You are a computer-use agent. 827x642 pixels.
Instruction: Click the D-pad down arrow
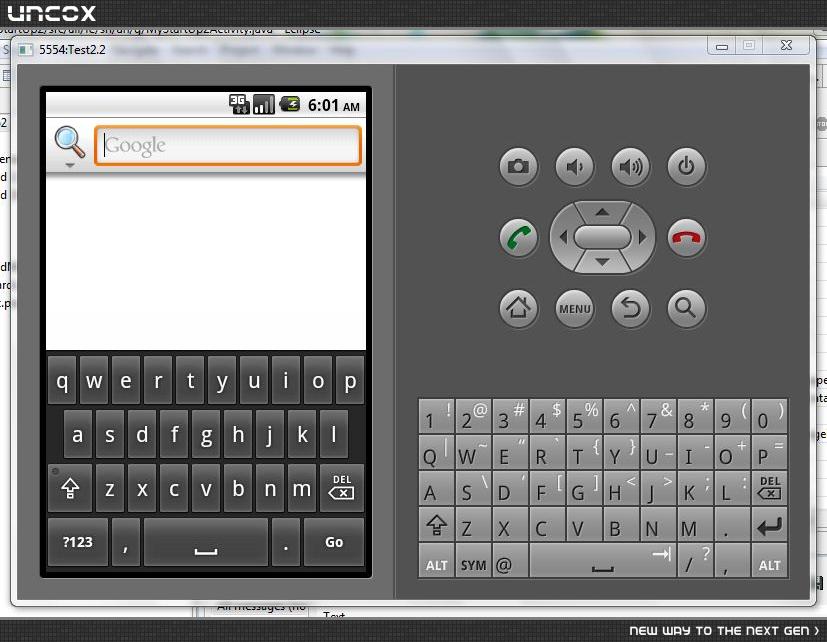(x=602, y=262)
